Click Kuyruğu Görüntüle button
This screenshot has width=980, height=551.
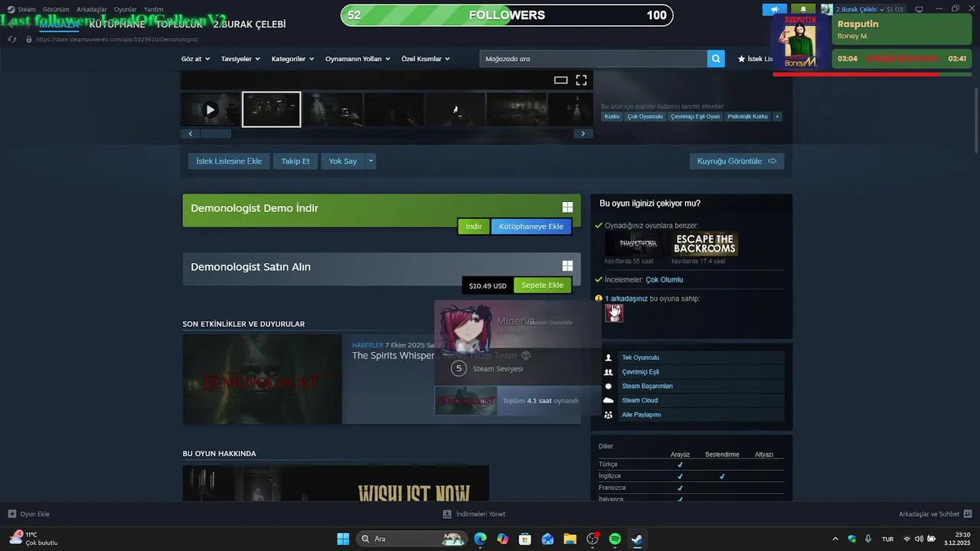click(x=737, y=161)
